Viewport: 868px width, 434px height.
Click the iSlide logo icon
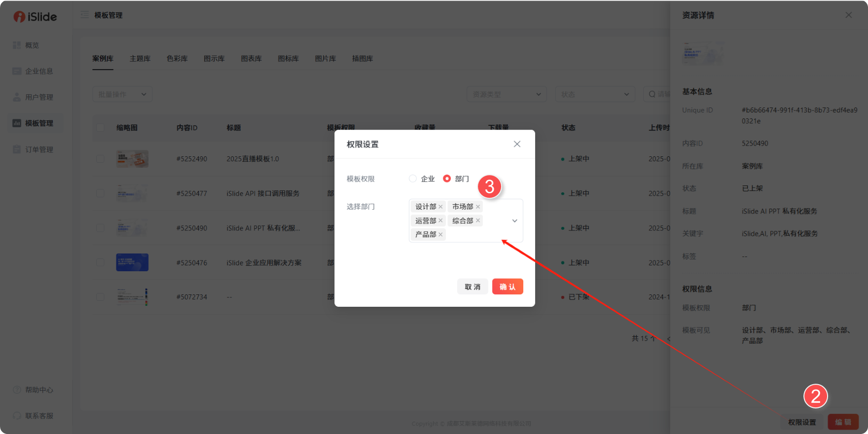pyautogui.click(x=19, y=17)
